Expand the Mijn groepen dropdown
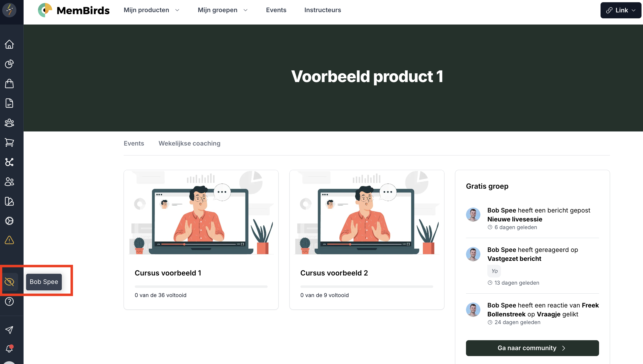The width and height of the screenshot is (643, 364). pyautogui.click(x=222, y=10)
